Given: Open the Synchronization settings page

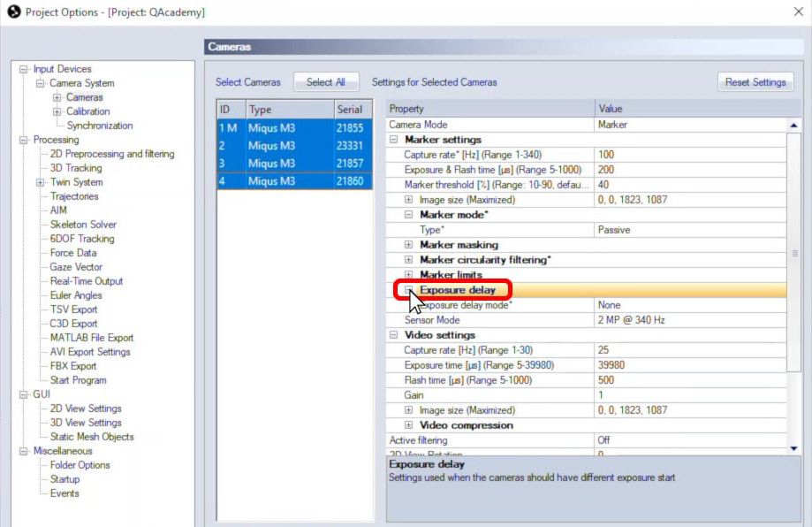Looking at the screenshot, I should (100, 126).
